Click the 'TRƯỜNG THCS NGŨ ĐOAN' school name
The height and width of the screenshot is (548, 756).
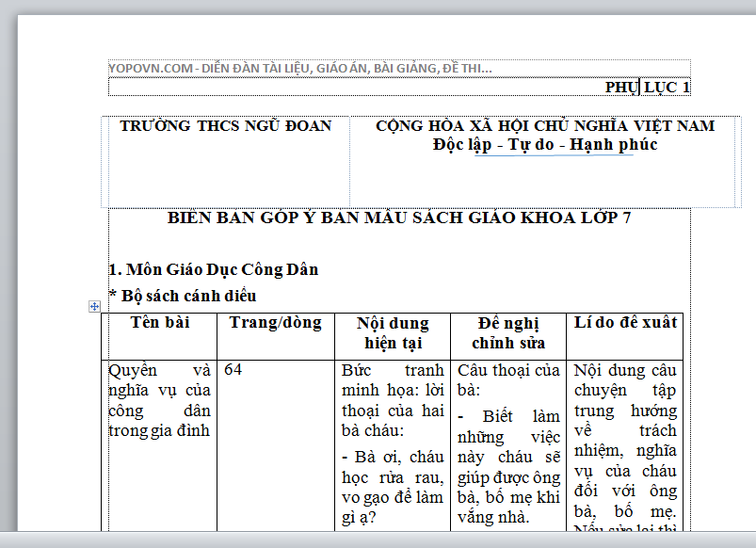[225, 126]
